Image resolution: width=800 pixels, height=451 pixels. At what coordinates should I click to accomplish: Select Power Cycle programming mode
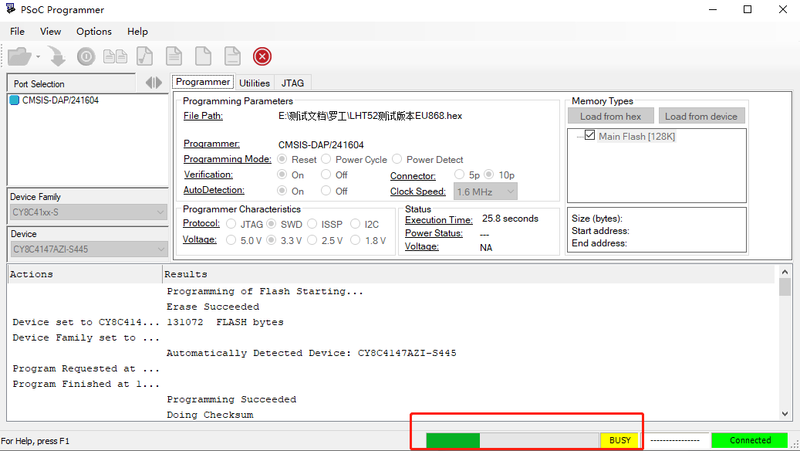tap(326, 159)
